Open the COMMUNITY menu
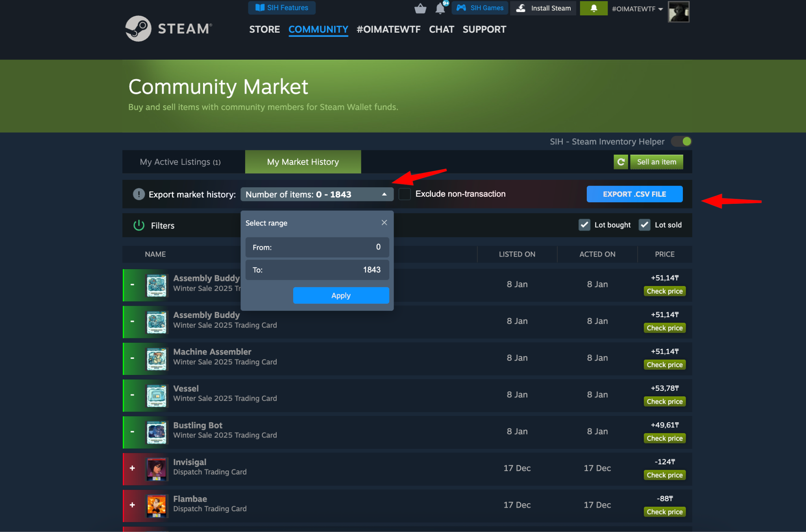This screenshot has width=806, height=532. click(318, 29)
